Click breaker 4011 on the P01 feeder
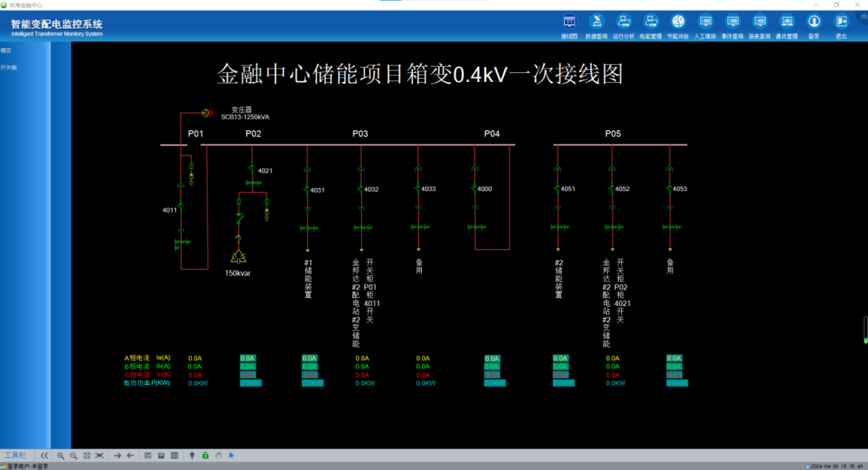The width and height of the screenshot is (868, 470). point(181,207)
